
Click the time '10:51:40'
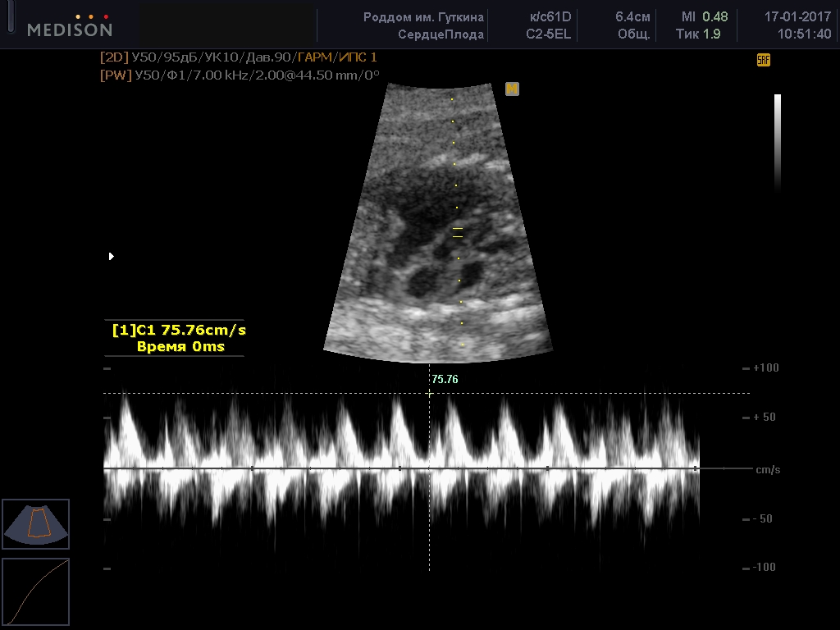tap(804, 34)
